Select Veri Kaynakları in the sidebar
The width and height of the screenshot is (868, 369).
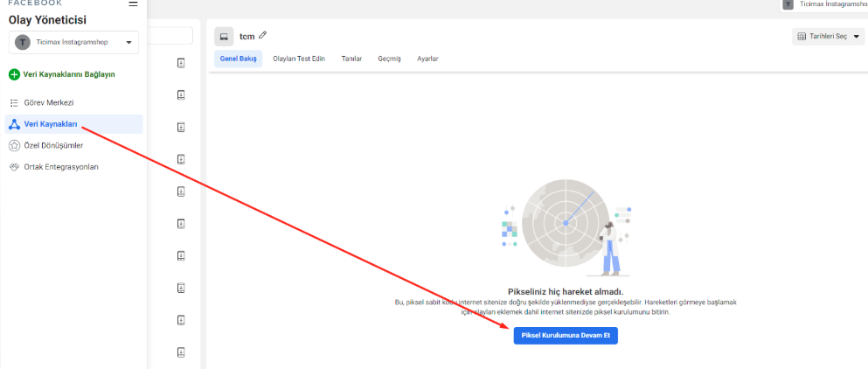click(73, 124)
